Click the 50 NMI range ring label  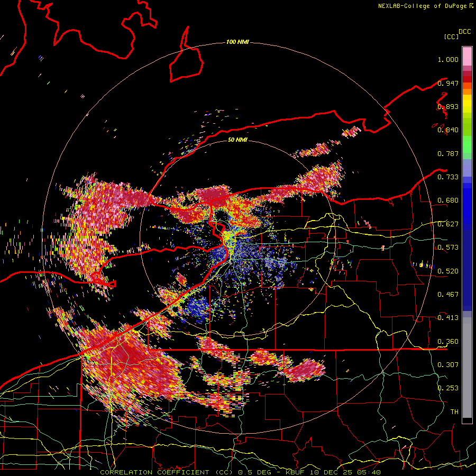(x=237, y=140)
